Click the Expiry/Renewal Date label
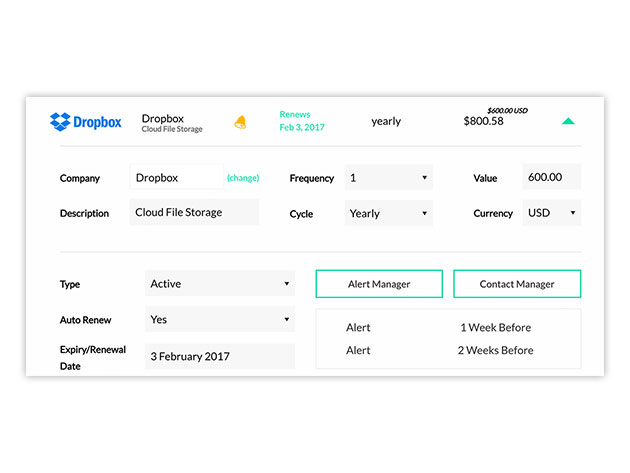 point(93,358)
